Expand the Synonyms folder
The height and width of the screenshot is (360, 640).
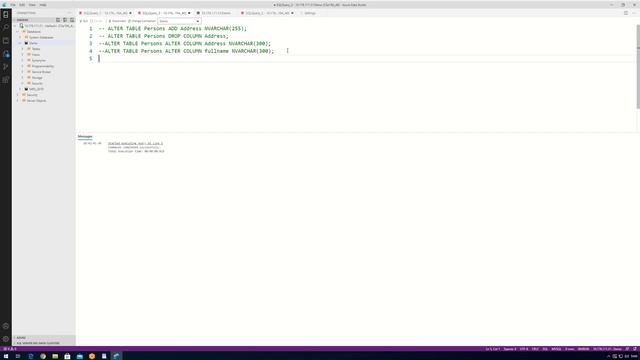point(23,60)
